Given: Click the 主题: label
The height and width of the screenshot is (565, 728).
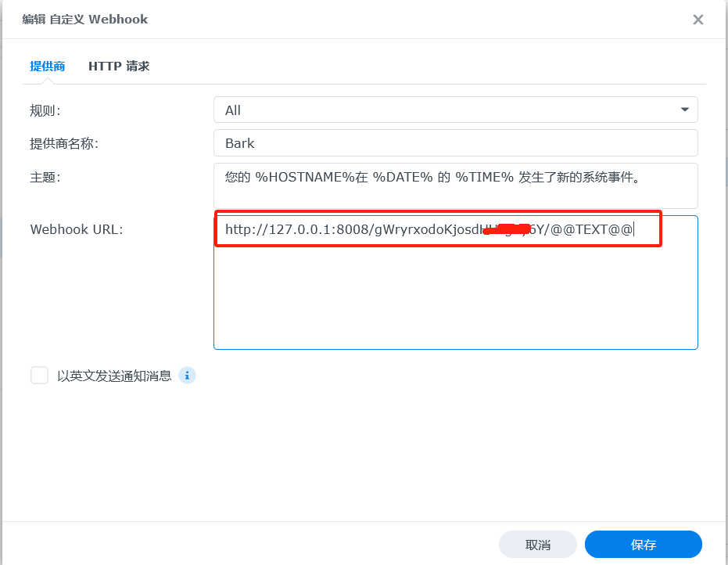Looking at the screenshot, I should [x=45, y=178].
